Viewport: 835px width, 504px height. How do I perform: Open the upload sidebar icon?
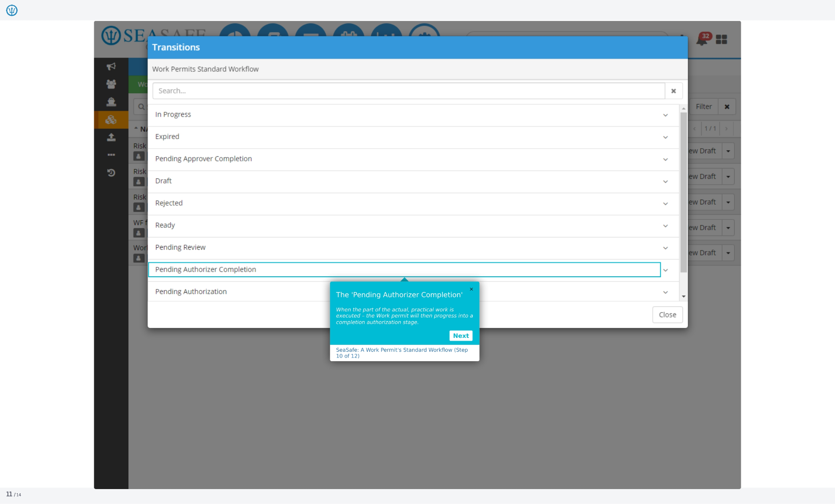pyautogui.click(x=111, y=137)
